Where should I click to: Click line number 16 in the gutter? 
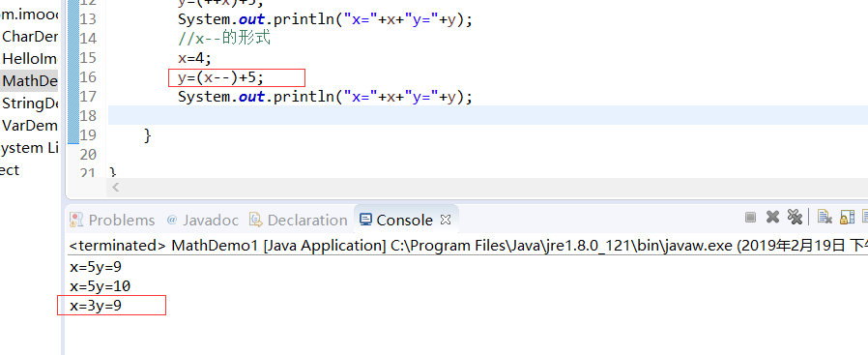[87, 77]
